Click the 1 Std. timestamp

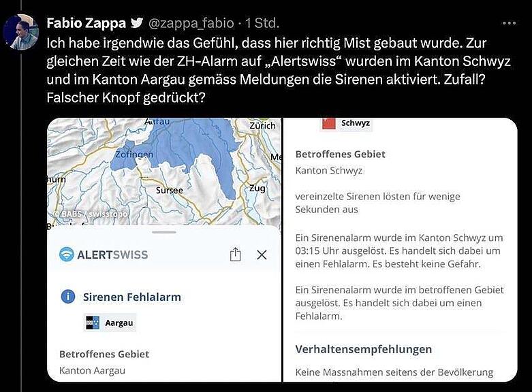262,23
